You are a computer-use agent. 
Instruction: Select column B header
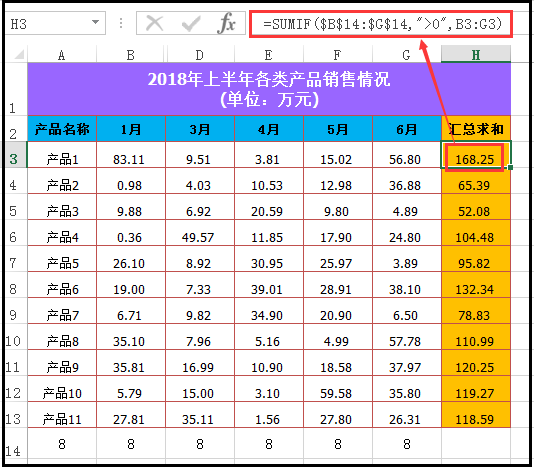point(131,55)
